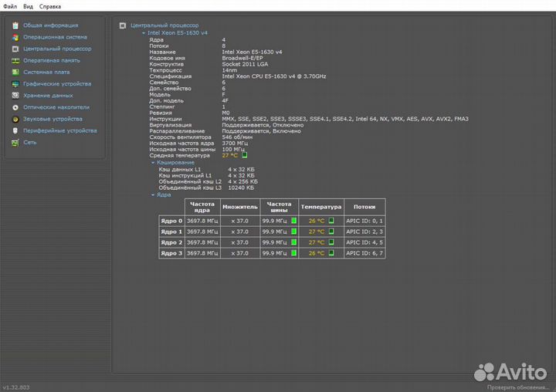Select the Температура column header
The height and width of the screenshot is (392, 556).
(321, 207)
